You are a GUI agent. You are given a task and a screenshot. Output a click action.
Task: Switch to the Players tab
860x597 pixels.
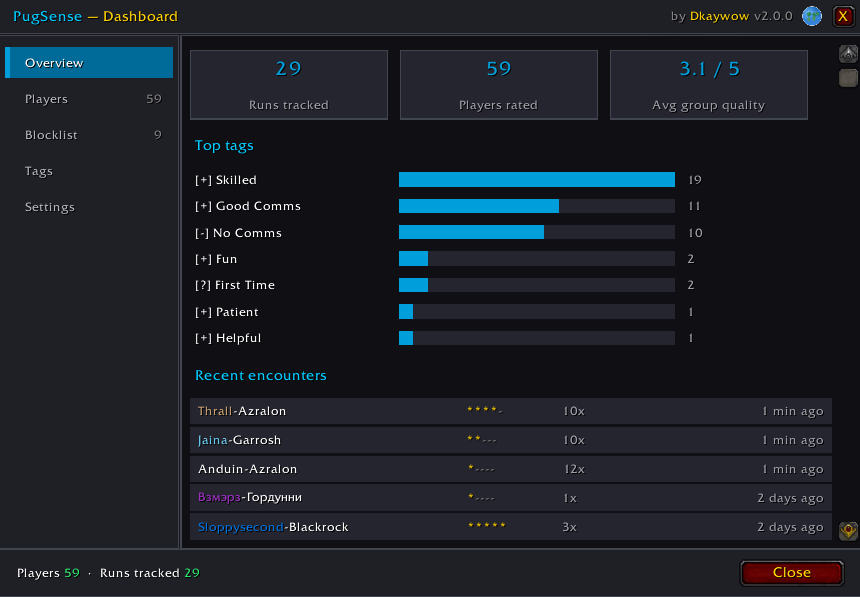pyautogui.click(x=89, y=99)
